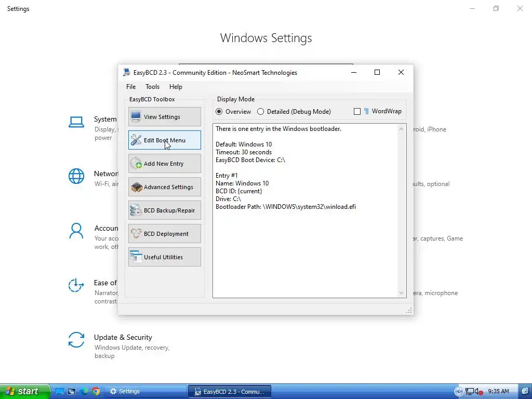Click the System laptop icon in Settings
Screen dimensions: 532x399
point(76,122)
